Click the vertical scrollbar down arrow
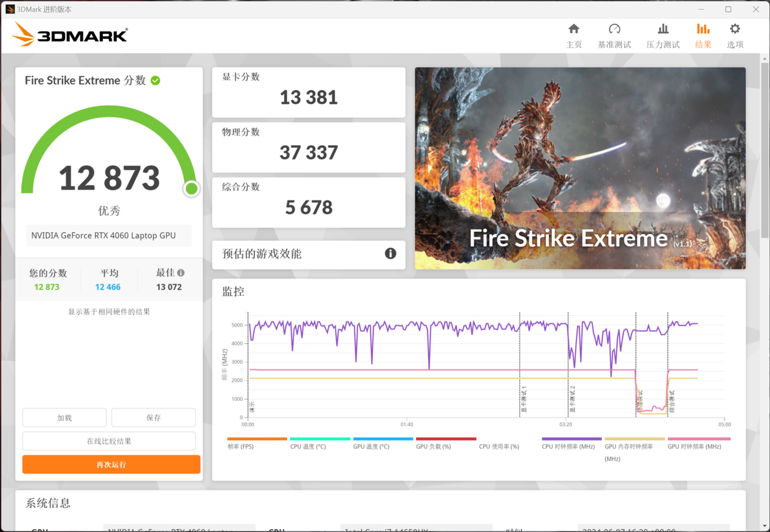 (x=765, y=526)
